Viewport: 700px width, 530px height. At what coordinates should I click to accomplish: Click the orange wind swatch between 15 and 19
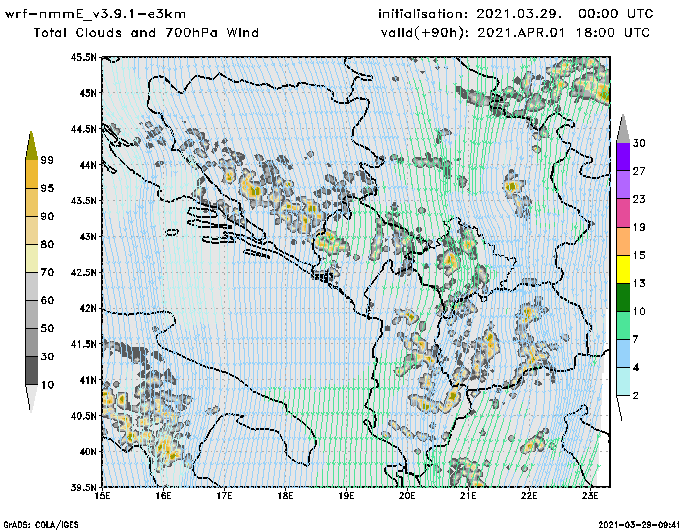tap(623, 241)
